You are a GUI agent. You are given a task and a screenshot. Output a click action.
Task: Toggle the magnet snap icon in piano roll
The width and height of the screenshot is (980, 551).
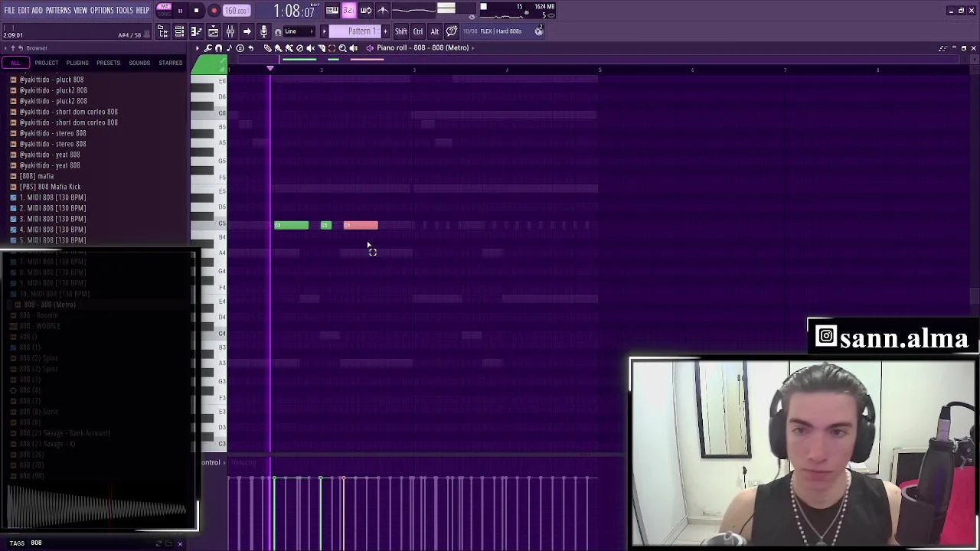218,47
